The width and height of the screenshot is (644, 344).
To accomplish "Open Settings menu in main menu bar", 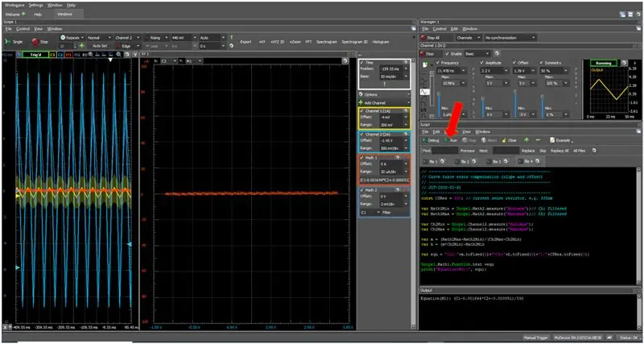I will tap(35, 6).
